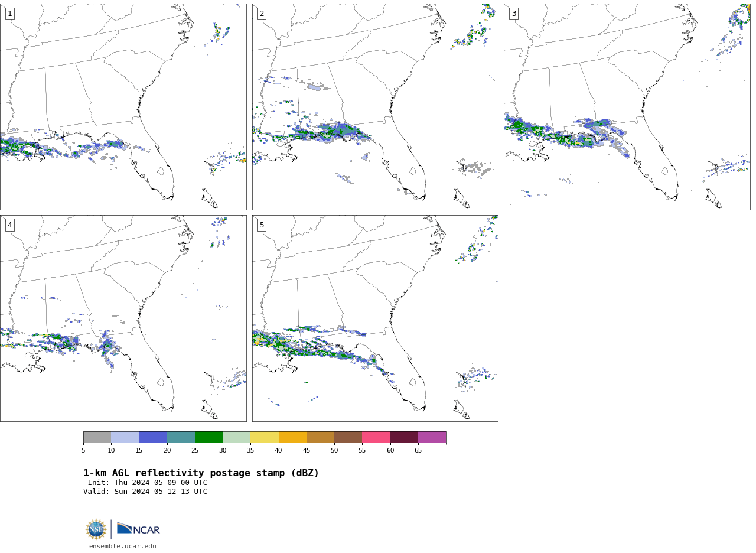Click the tan-brown 45-50 dBZ swatch
The height and width of the screenshot is (553, 756).
(x=320, y=437)
